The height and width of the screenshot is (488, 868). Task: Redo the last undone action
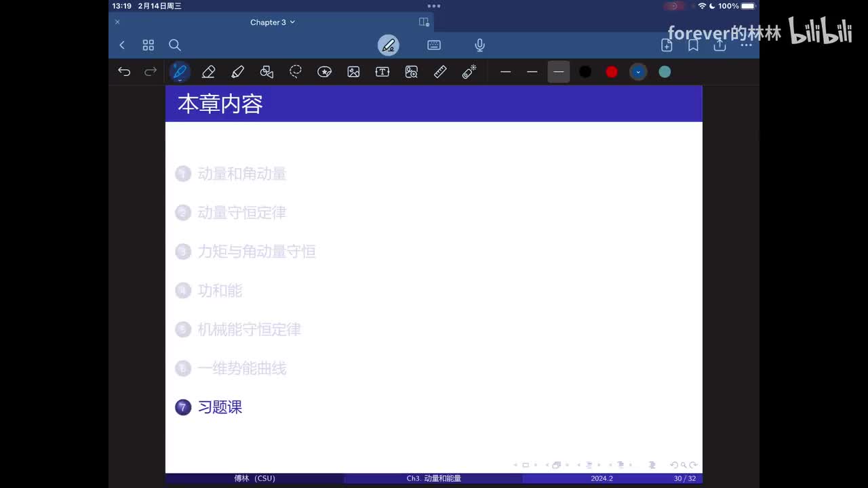[151, 72]
